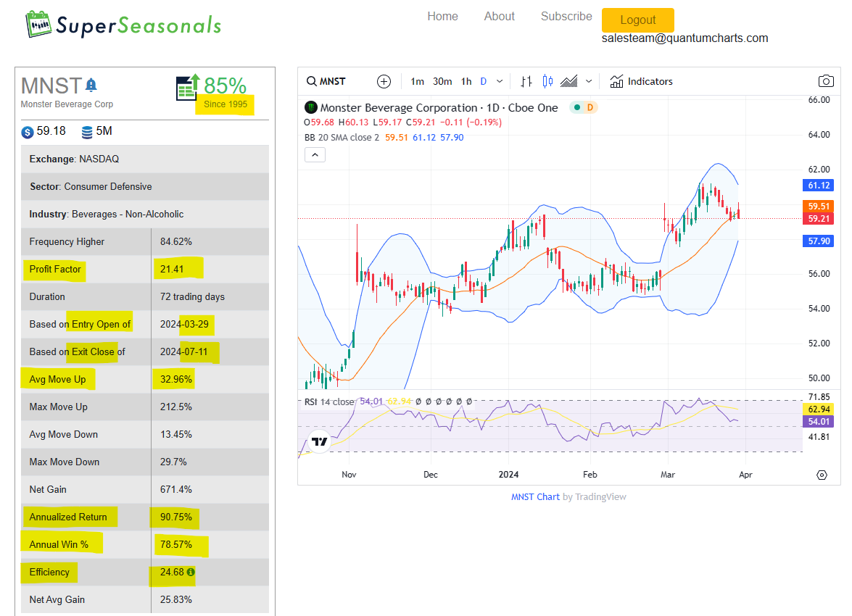Switch chart to 1h interval
This screenshot has width=852, height=616.
[x=466, y=81]
